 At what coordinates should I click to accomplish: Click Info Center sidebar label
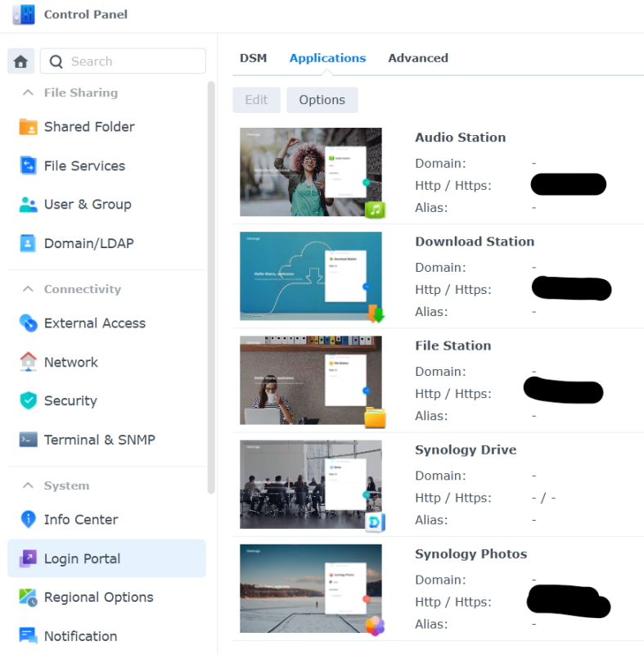pos(81,519)
